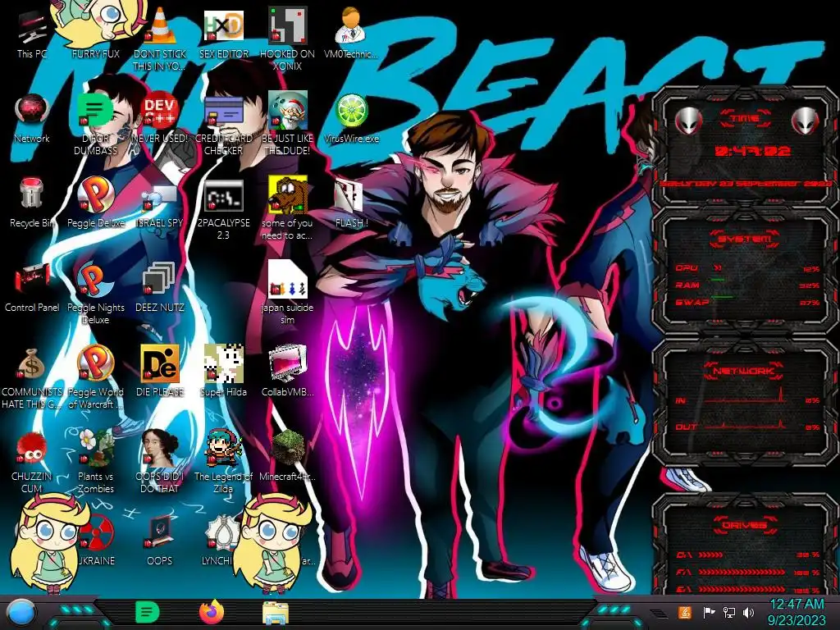
Task: Click the left alien head in TIME widget
Action: [688, 121]
